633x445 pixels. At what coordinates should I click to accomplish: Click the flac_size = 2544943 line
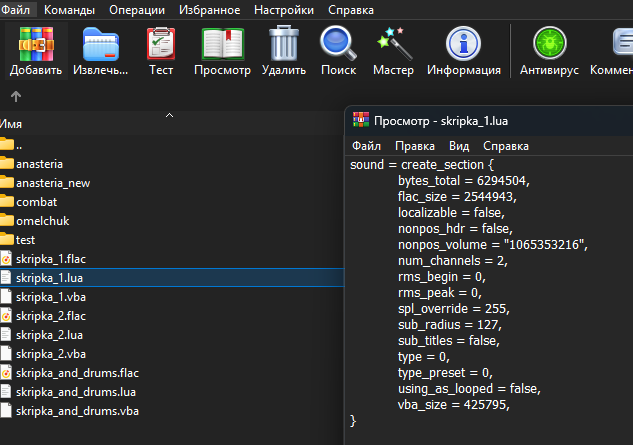(457, 197)
